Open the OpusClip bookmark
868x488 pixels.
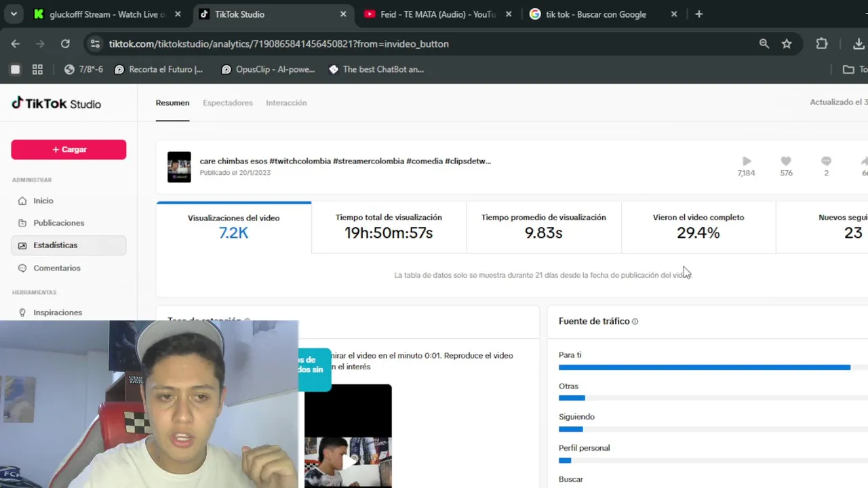tap(268, 69)
